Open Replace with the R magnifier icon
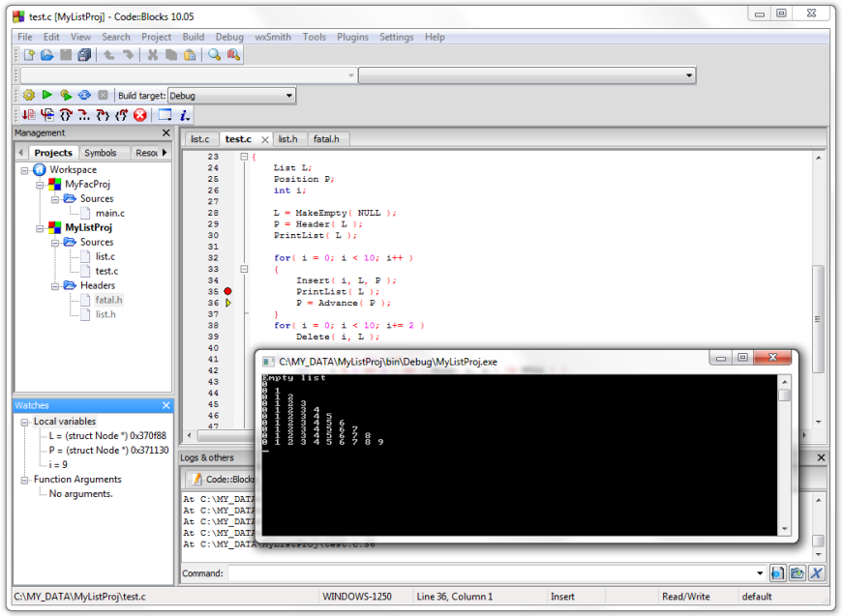Image resolution: width=842 pixels, height=616 pixels. (x=233, y=55)
